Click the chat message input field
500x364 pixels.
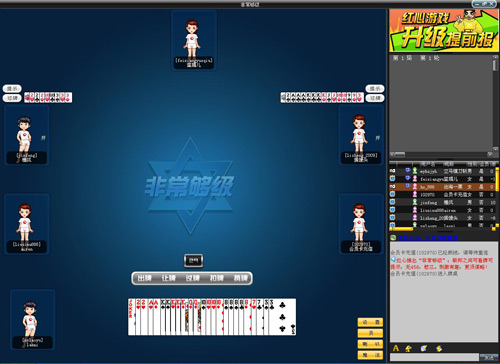point(434,358)
